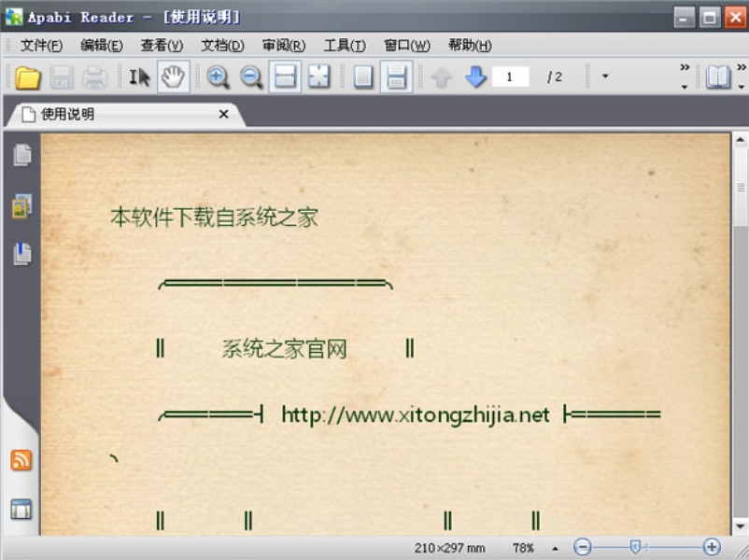The image size is (749, 560).
Task: Click the Zoom Out magnifier
Action: point(251,77)
